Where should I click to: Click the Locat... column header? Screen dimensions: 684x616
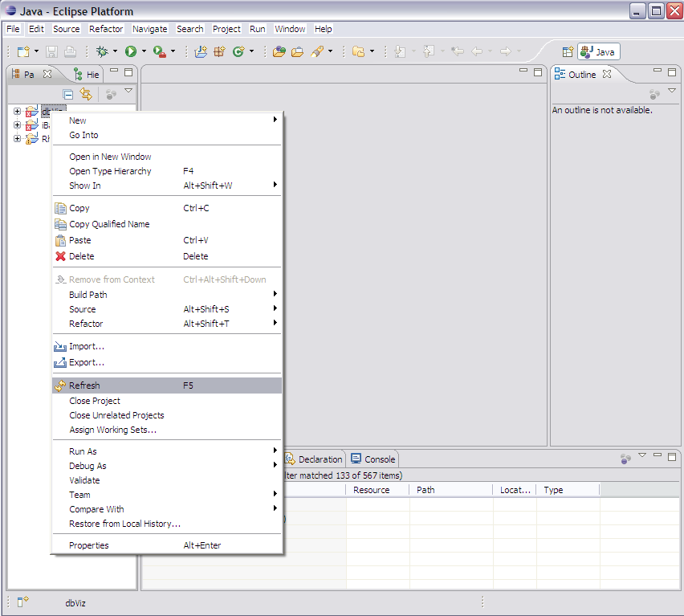click(515, 490)
